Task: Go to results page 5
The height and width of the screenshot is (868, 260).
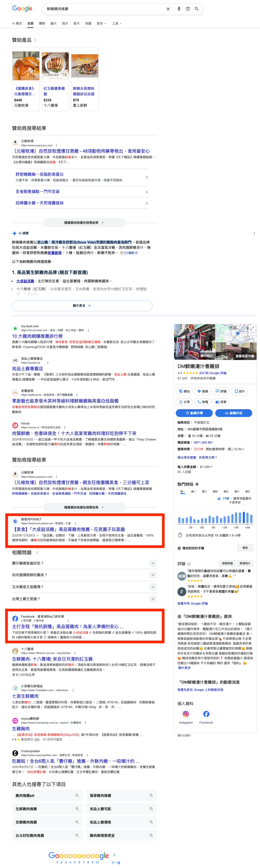Action: [75, 863]
